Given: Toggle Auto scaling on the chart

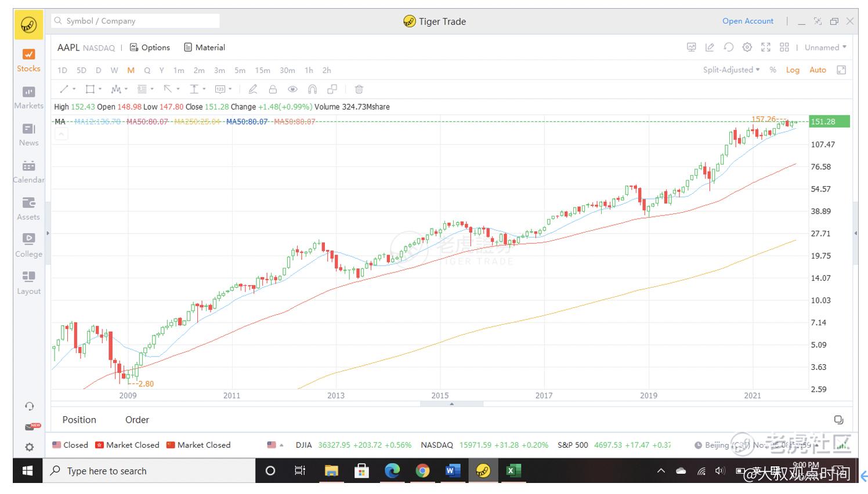Looking at the screenshot, I should pos(818,70).
